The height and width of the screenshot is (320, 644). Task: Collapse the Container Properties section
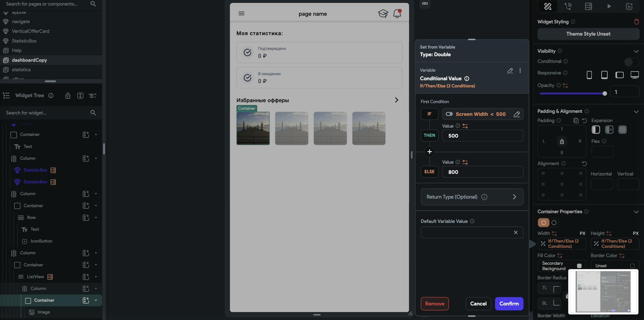pyautogui.click(x=636, y=212)
